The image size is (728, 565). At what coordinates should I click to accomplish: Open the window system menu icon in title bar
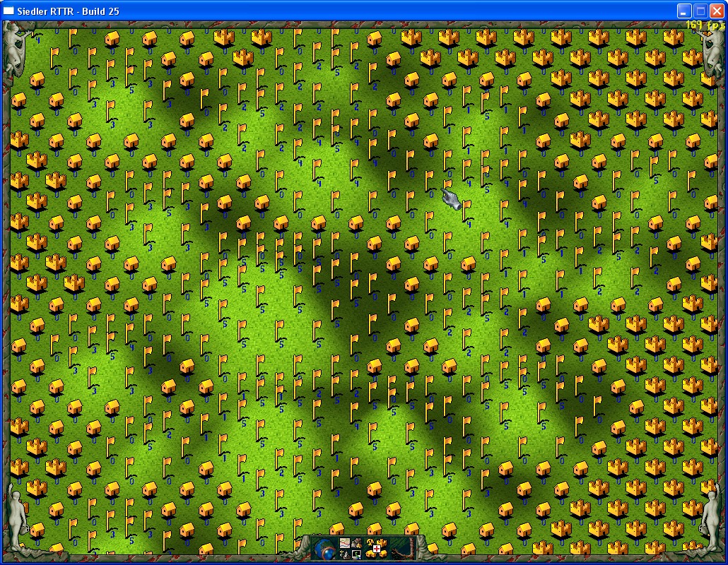(9, 11)
